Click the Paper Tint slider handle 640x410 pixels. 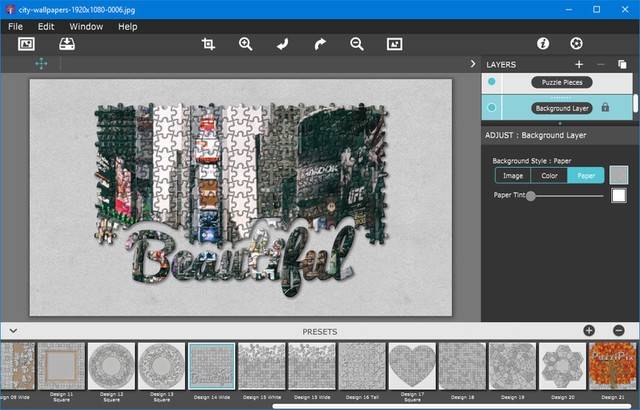click(x=531, y=196)
